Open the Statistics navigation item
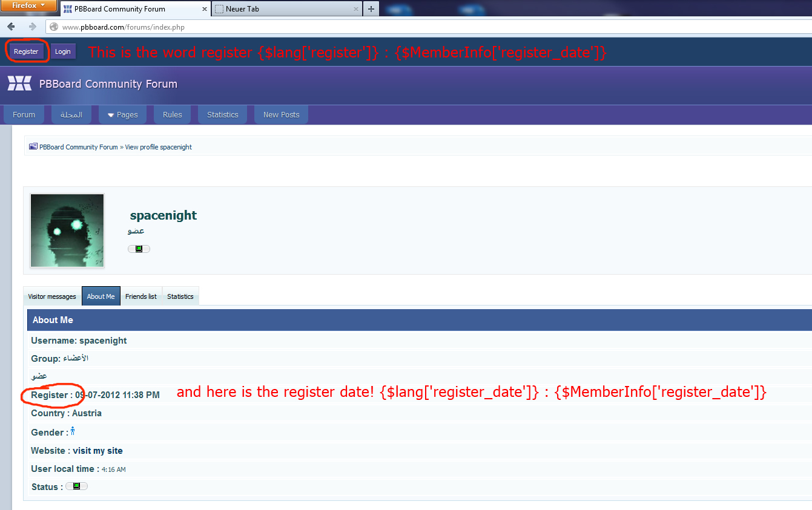812x510 pixels. click(x=223, y=114)
